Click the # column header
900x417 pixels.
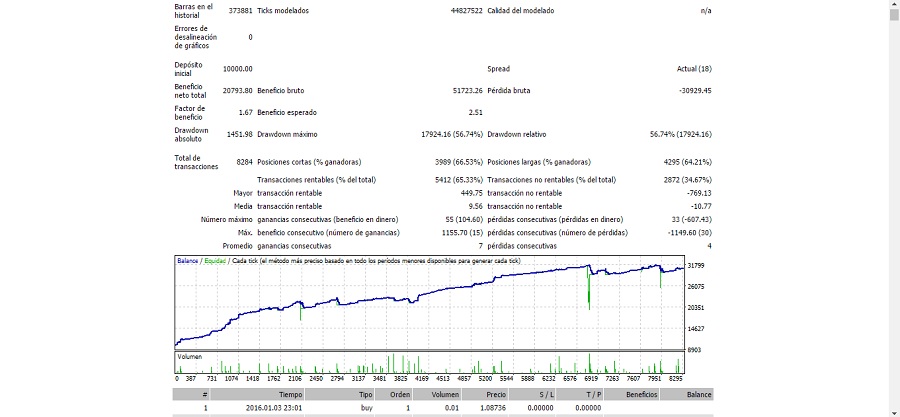205,395
